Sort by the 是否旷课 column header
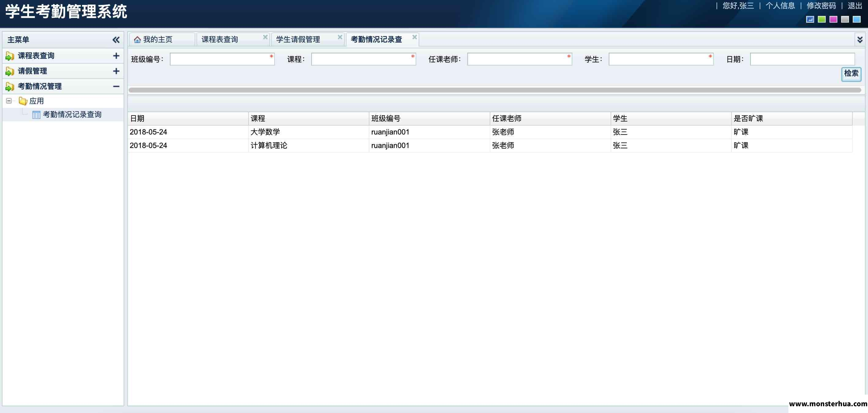 pos(792,119)
